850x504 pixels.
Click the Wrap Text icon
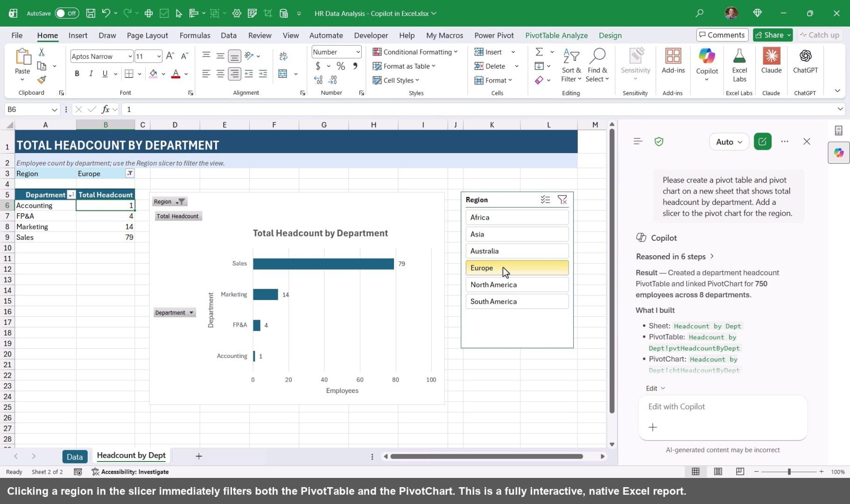pyautogui.click(x=283, y=56)
